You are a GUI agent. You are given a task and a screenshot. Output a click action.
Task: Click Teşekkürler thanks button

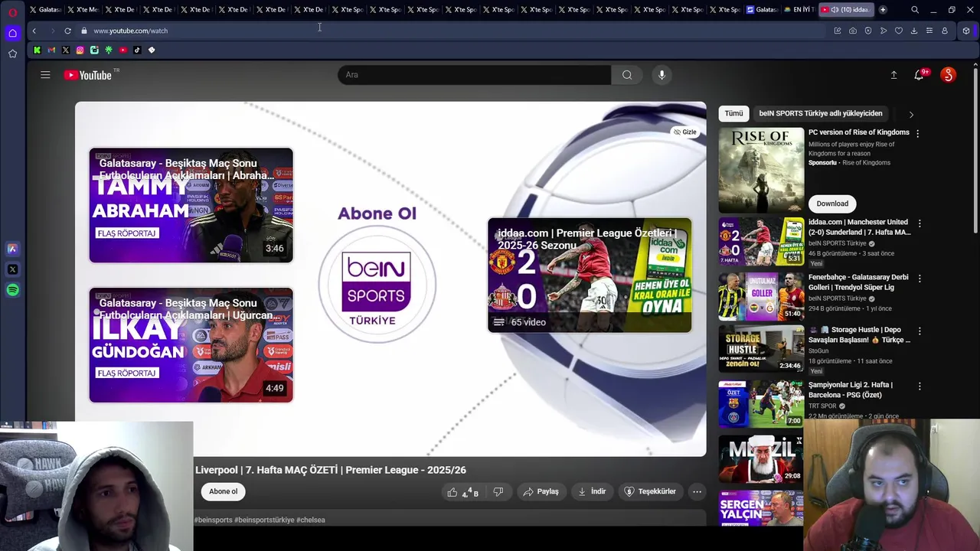coord(650,491)
